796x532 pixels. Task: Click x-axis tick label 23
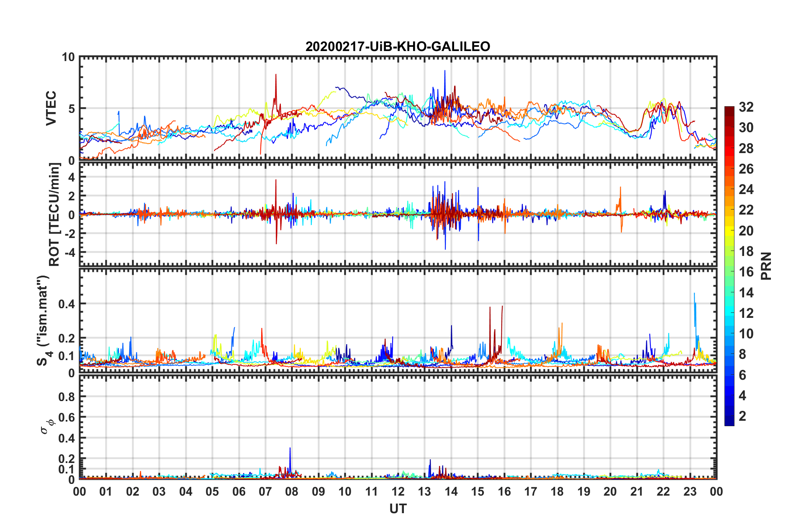coord(690,491)
